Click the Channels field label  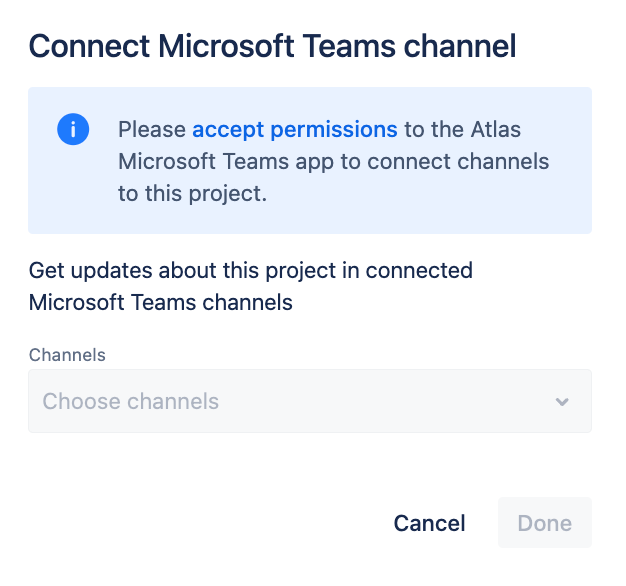(67, 355)
